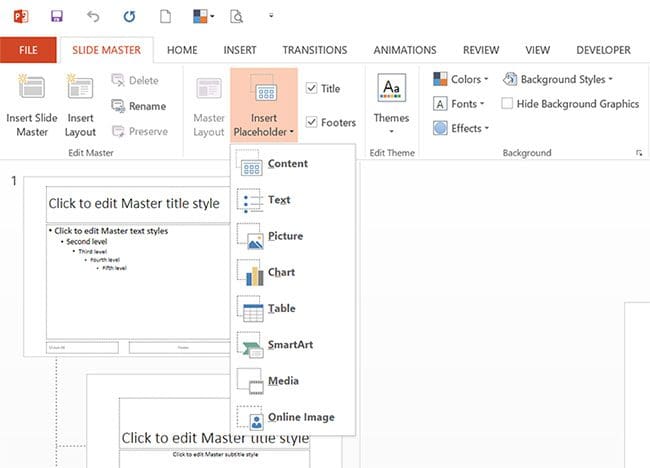Expand the Customize Quick Access Toolbar arrow
Viewport: 650px width, 468px height.
271,16
